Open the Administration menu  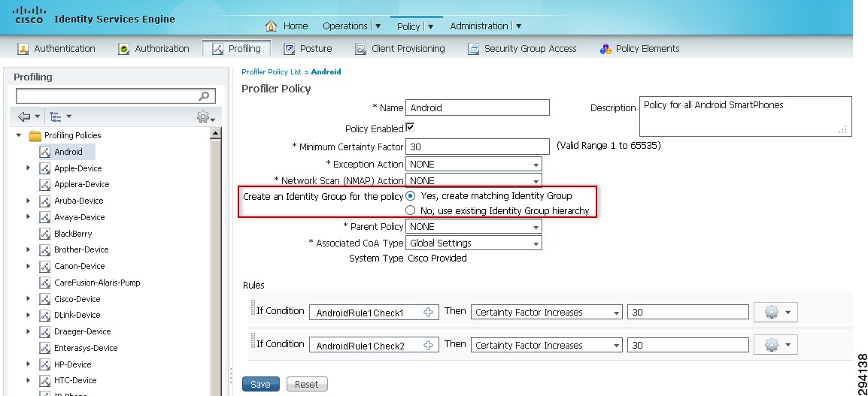point(485,26)
